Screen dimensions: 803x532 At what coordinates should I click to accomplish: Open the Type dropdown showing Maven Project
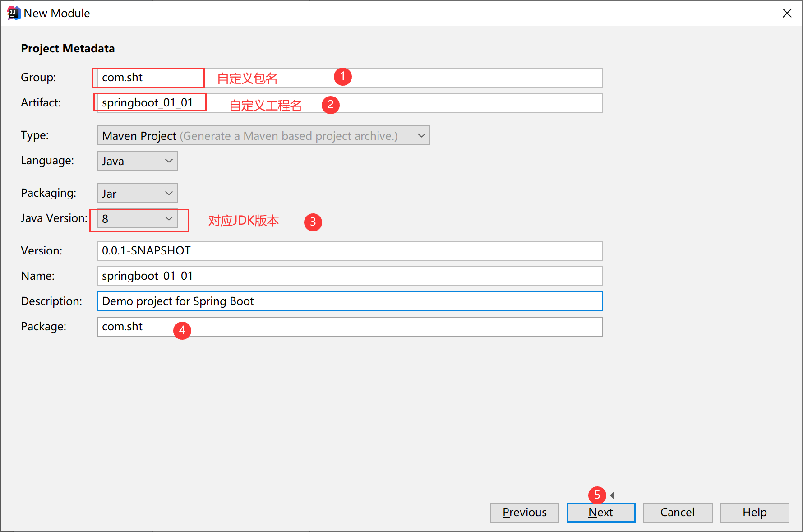264,135
